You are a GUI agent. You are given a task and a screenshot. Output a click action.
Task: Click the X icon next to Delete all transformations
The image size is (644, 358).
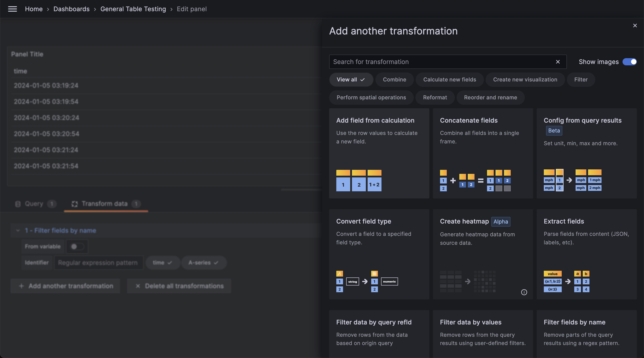(x=138, y=286)
